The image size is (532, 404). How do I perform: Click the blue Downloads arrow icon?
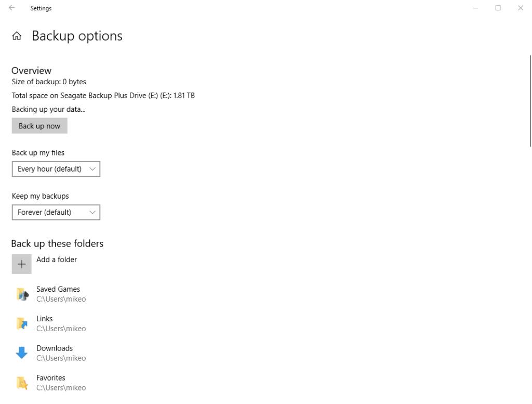point(21,353)
